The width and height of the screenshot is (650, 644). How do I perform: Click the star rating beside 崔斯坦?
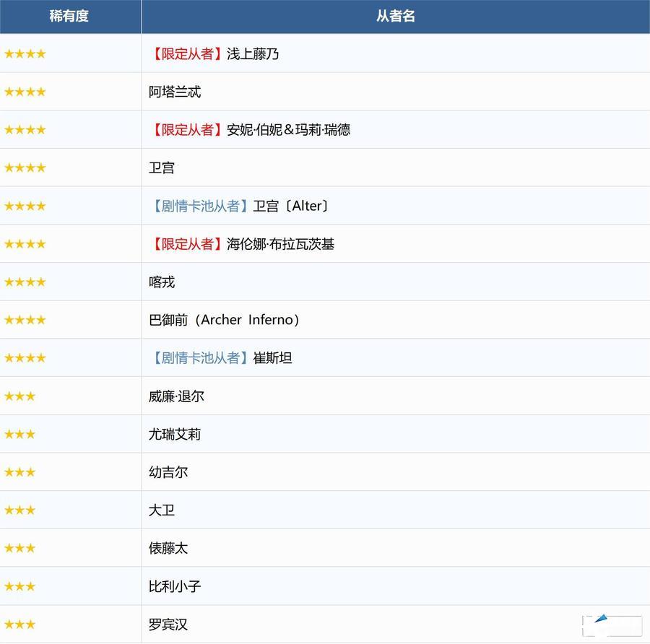(x=25, y=358)
